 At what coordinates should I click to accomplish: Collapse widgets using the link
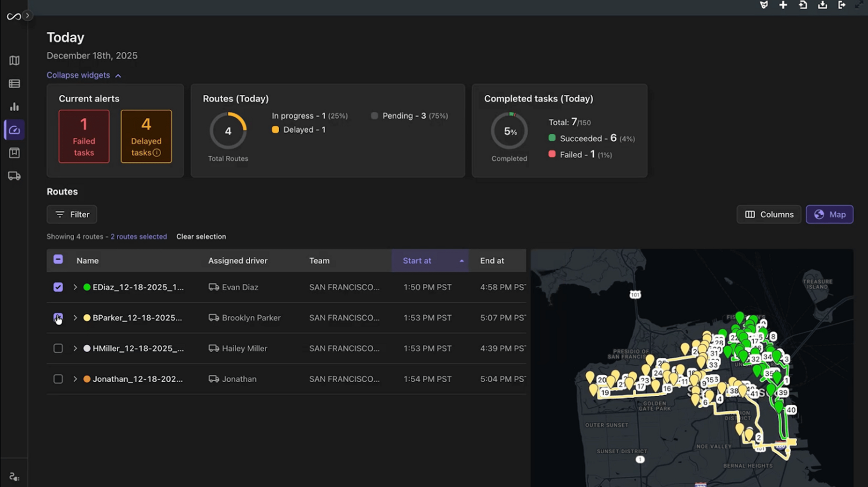click(x=83, y=75)
